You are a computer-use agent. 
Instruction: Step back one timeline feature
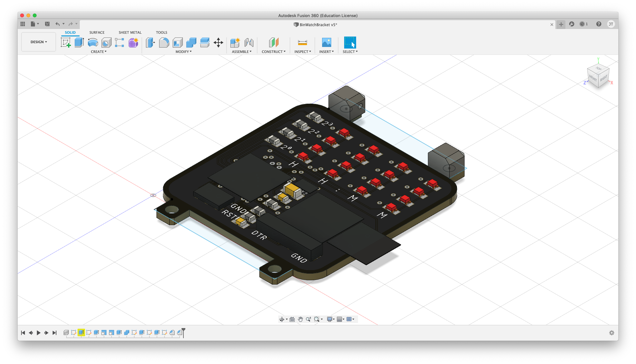pos(31,333)
